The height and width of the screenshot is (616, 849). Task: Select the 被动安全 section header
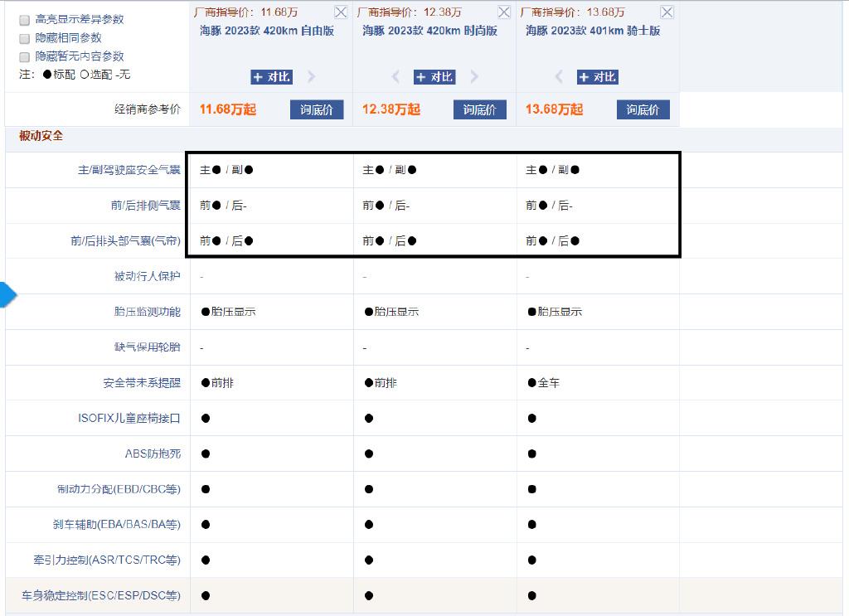pyautogui.click(x=41, y=136)
